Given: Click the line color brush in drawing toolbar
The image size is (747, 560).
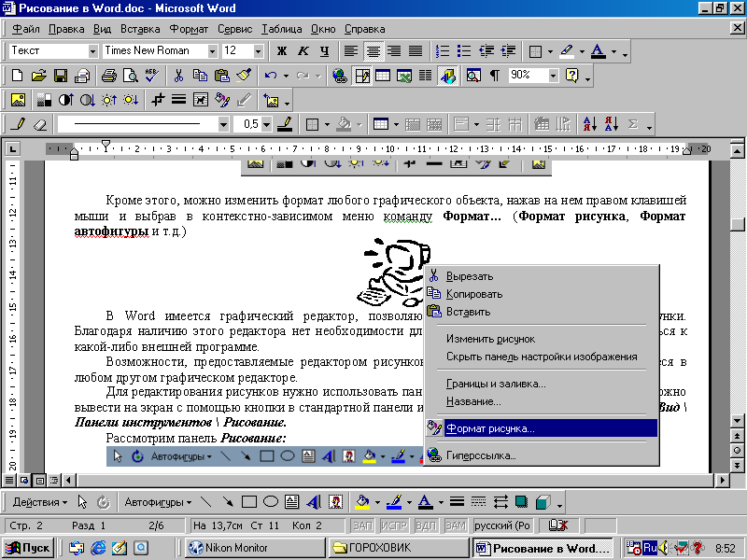Looking at the screenshot, I should [x=394, y=502].
